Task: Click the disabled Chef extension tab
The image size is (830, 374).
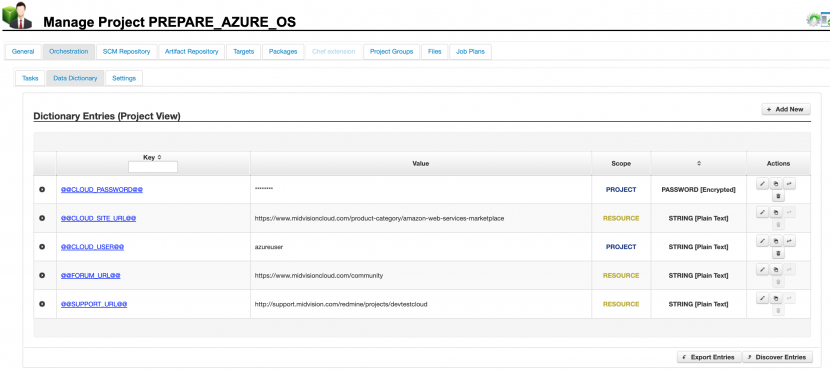Action: click(x=333, y=52)
